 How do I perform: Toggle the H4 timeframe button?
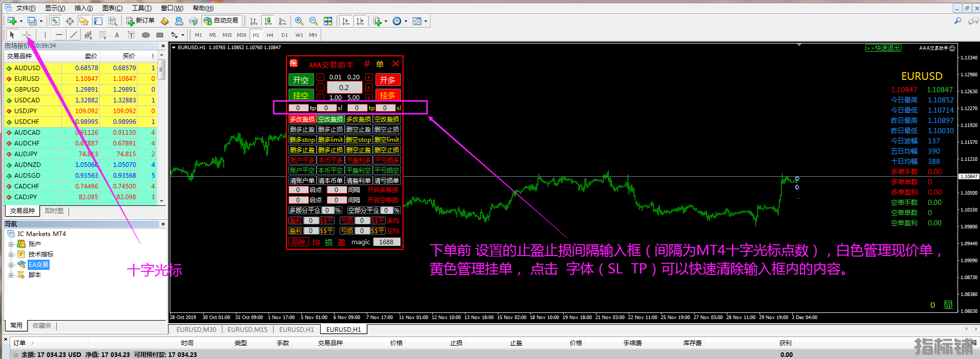270,35
